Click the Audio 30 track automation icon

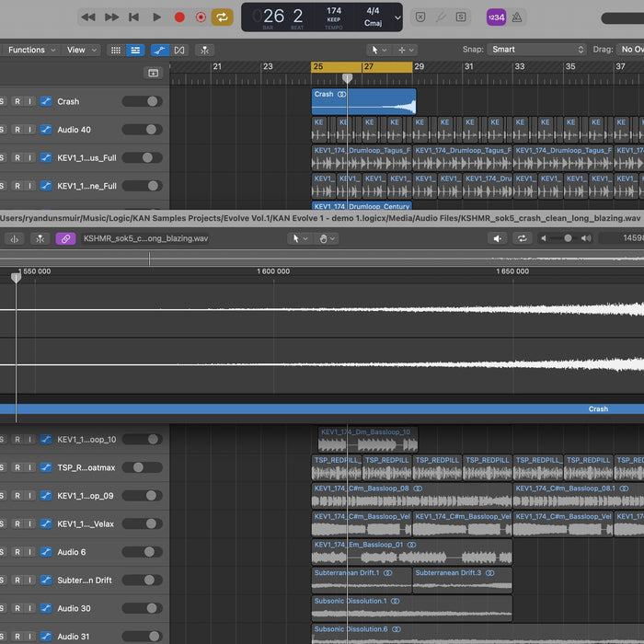click(x=46, y=608)
